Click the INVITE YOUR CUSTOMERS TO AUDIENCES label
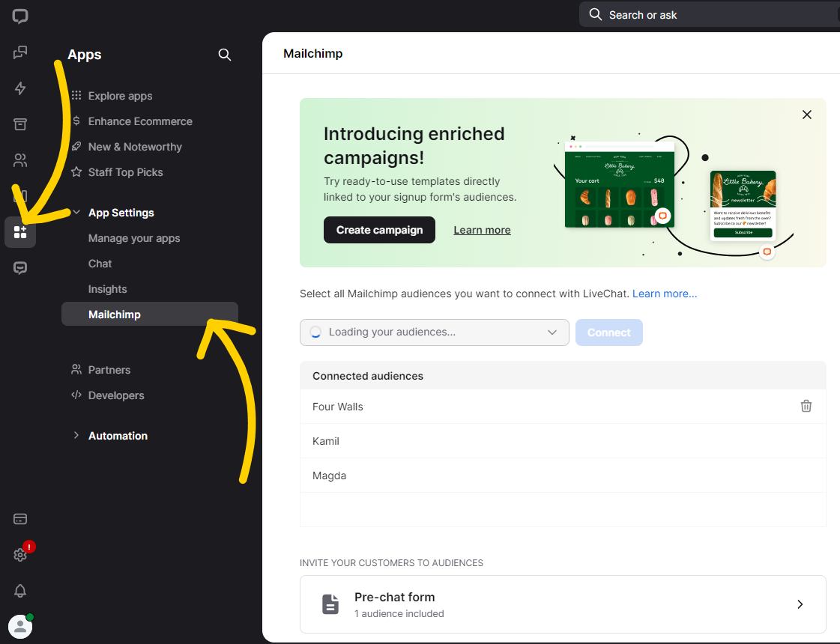The width and height of the screenshot is (840, 644). (x=392, y=562)
